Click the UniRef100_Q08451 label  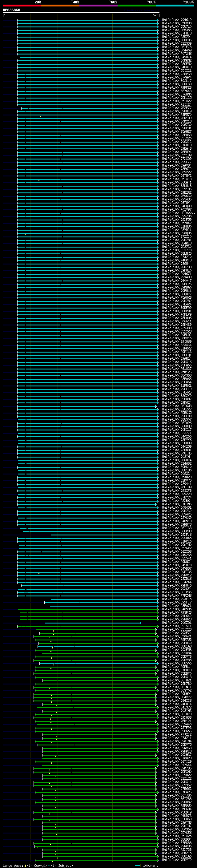[177, 508]
